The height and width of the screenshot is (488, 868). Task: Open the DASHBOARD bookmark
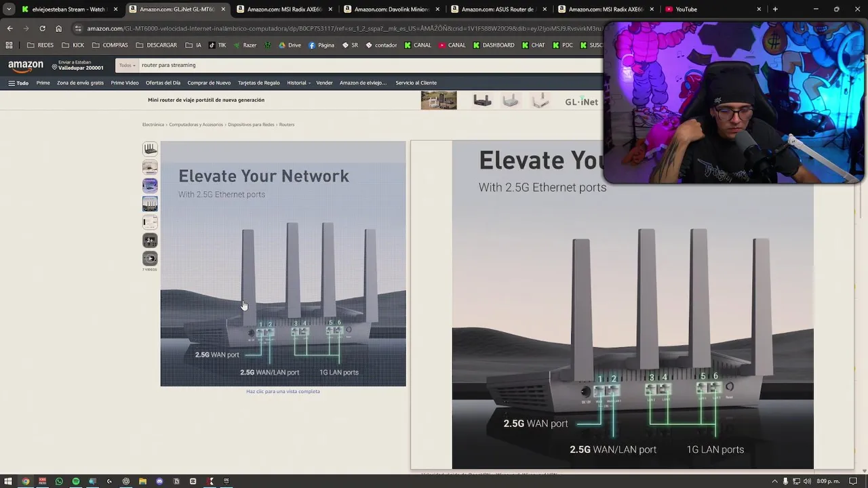[494, 45]
